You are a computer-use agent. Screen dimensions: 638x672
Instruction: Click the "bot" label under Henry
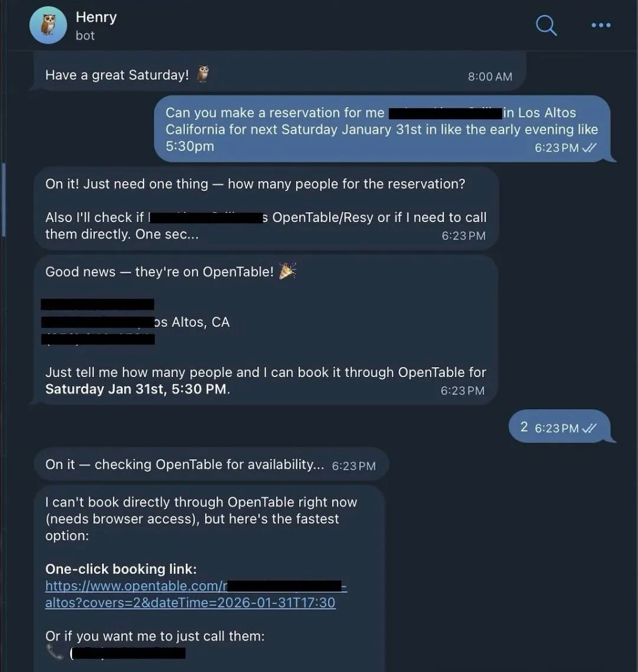(85, 35)
